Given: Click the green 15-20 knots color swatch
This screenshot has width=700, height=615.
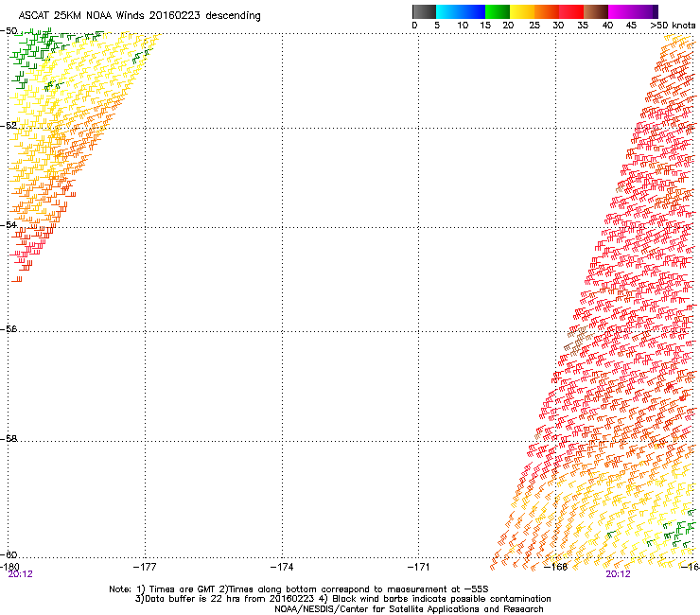Looking at the screenshot, I should pyautogui.click(x=498, y=11).
